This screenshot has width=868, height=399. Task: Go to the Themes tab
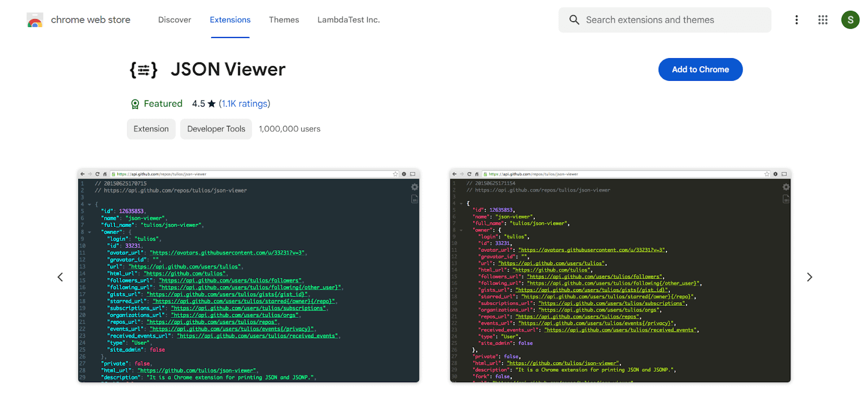284,20
